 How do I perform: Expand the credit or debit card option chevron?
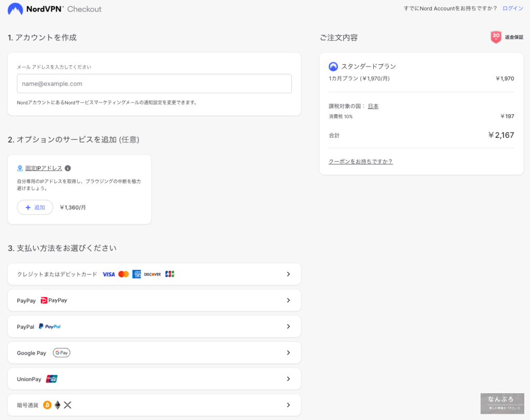[288, 274]
